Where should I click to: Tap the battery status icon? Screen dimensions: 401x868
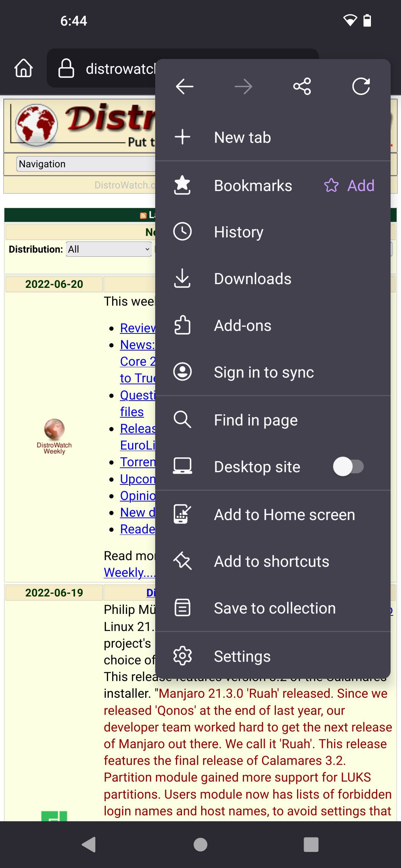[367, 20]
